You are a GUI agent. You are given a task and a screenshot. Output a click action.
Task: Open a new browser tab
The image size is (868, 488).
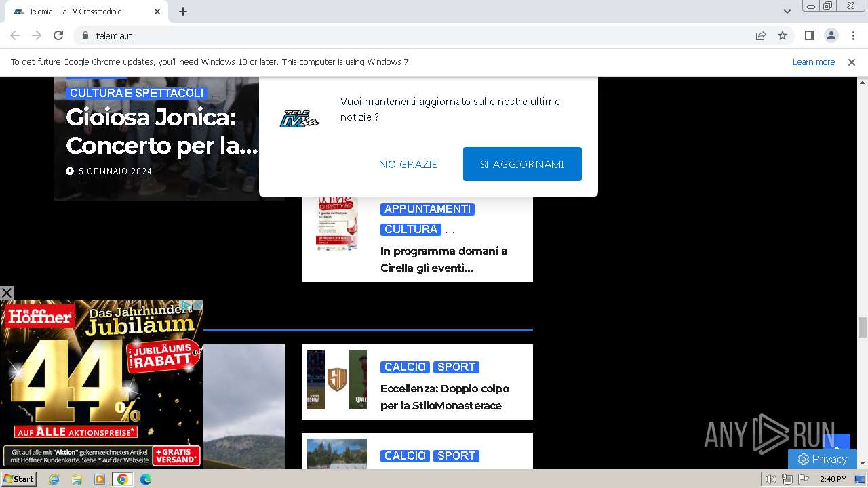[183, 12]
